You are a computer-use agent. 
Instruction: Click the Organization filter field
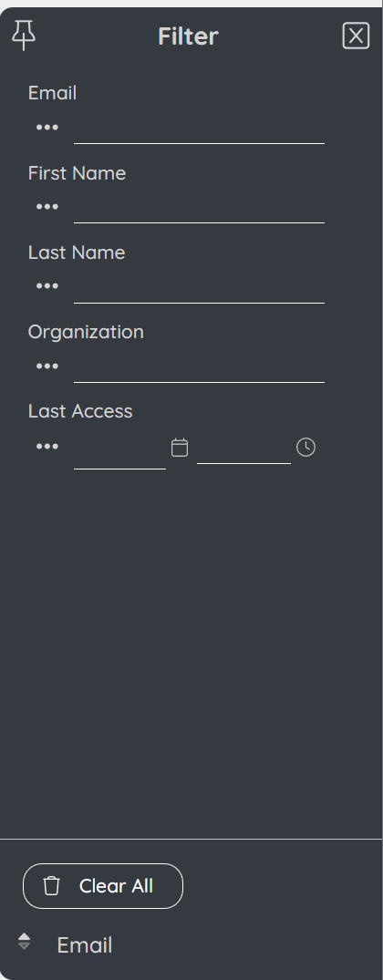tap(200, 367)
